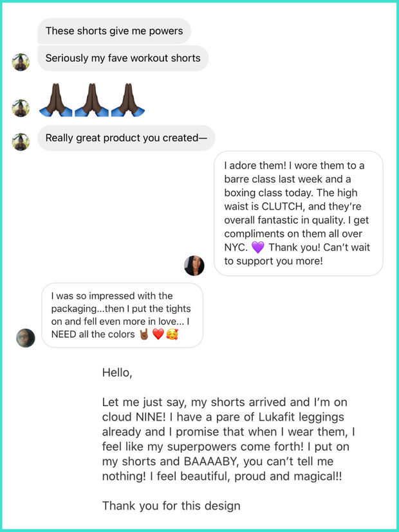Click avatar beside 'Seriously my fave workout shorts'

tap(21, 62)
